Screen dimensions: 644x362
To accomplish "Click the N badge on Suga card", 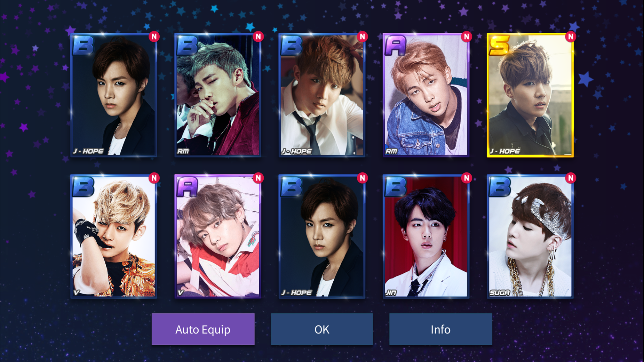I will point(571,178).
